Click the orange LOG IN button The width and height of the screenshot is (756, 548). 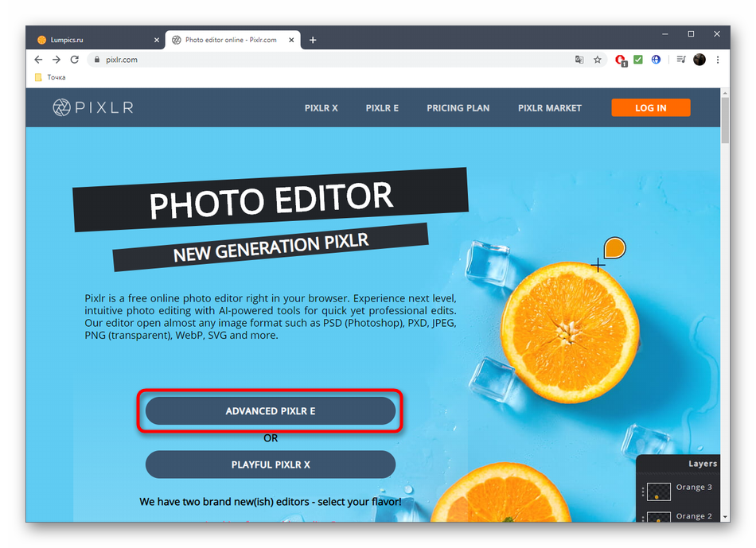[x=650, y=108]
